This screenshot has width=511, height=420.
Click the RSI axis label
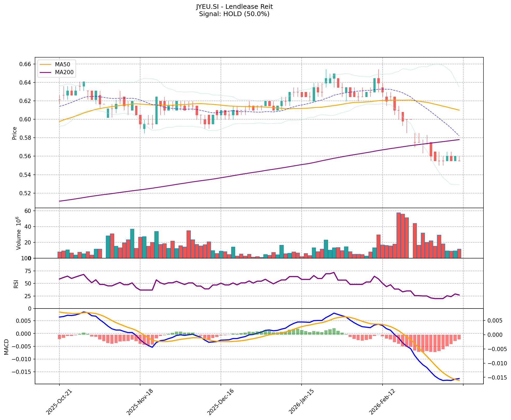click(16, 284)
